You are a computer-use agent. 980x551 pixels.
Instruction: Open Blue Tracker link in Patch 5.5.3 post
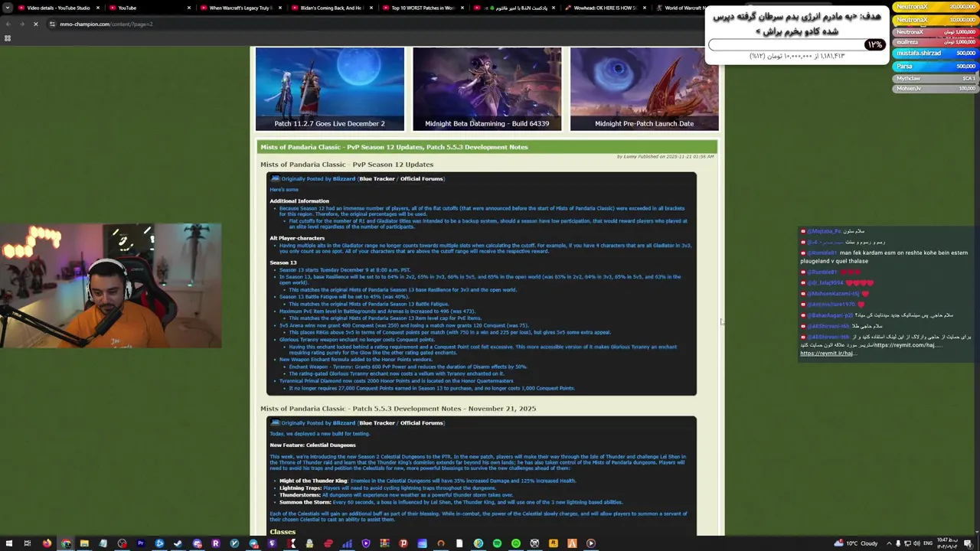point(377,422)
